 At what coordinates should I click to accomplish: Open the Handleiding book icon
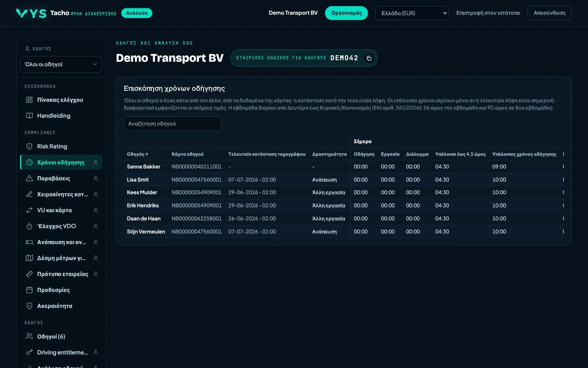(29, 116)
